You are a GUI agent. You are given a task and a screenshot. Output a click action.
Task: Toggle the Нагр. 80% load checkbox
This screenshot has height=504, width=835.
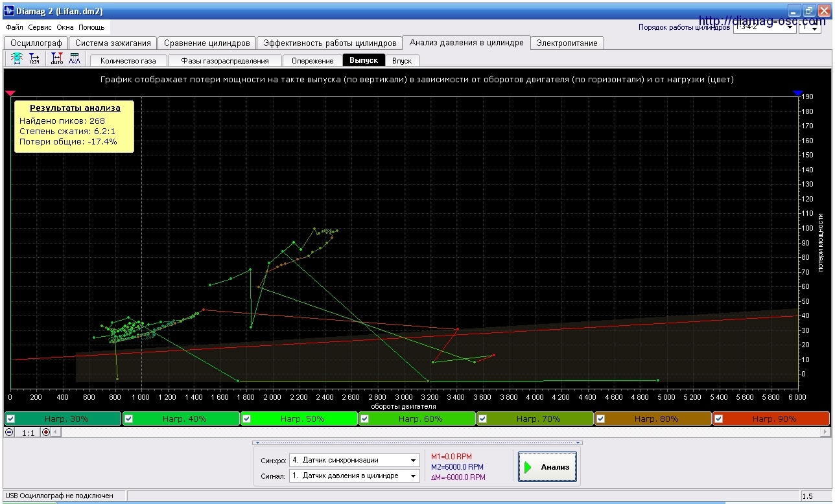(x=600, y=419)
